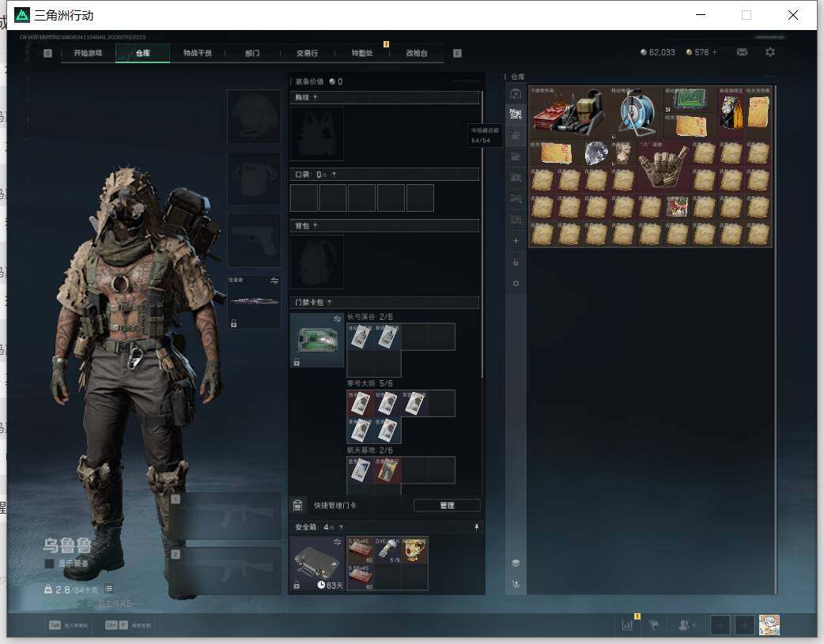Viewport: 824px width, 644px height.
Task: Switch to the 特勤处 tab
Action: coord(362,53)
